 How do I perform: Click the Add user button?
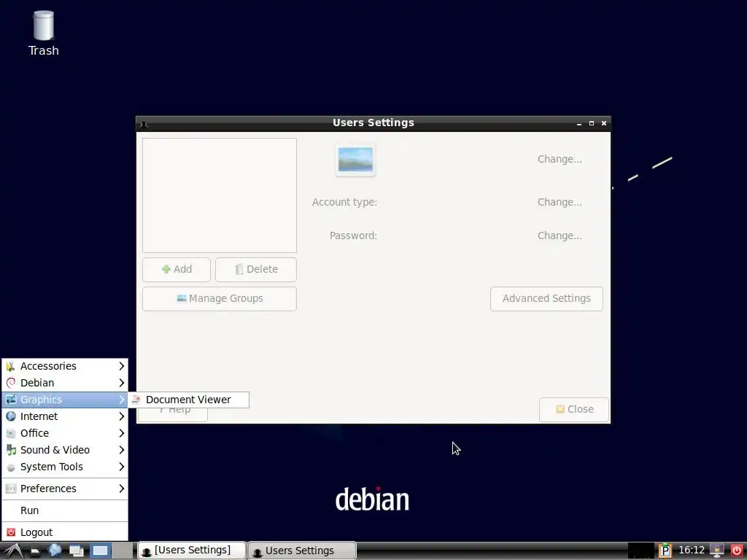177,270
